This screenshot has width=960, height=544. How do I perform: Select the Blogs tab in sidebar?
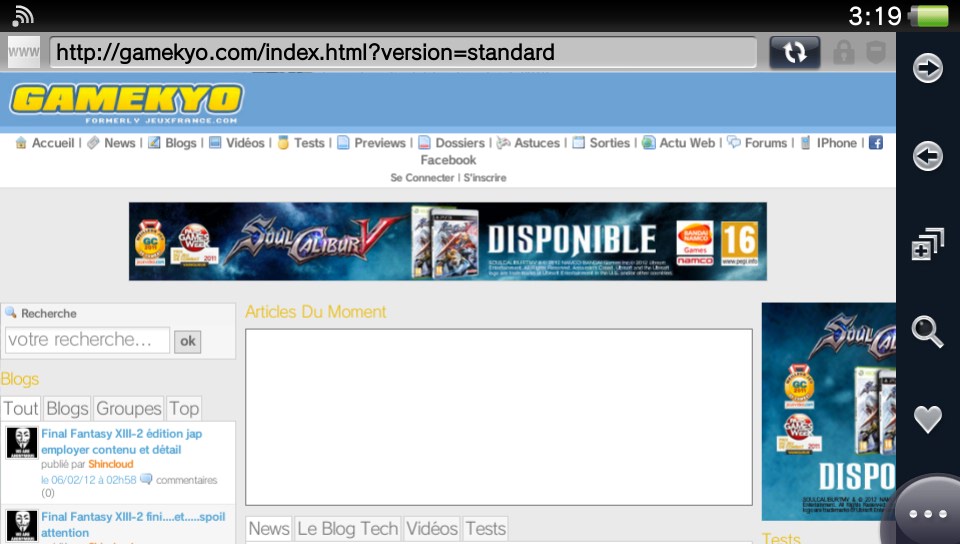click(x=67, y=408)
